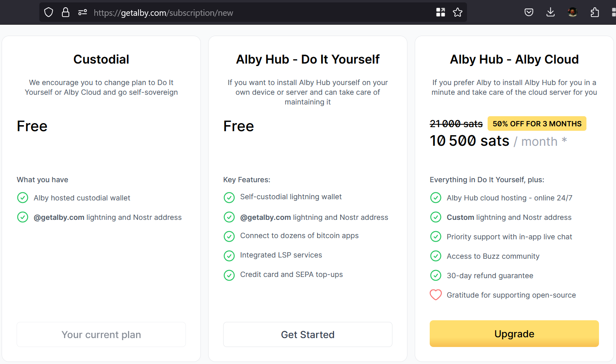Click the getalby.com URL address field
The height and width of the screenshot is (364, 616).
coord(243,13)
